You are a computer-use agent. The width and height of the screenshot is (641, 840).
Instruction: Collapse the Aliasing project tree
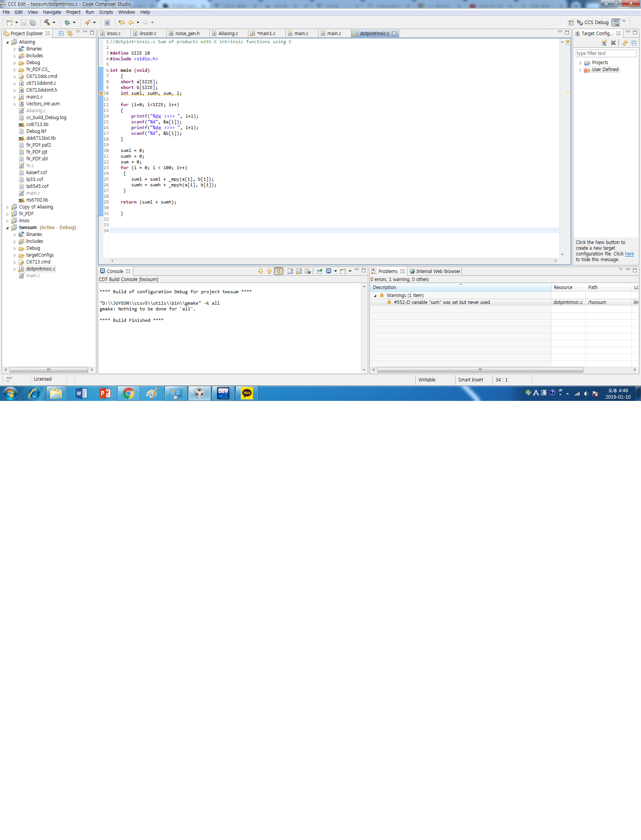(7, 42)
